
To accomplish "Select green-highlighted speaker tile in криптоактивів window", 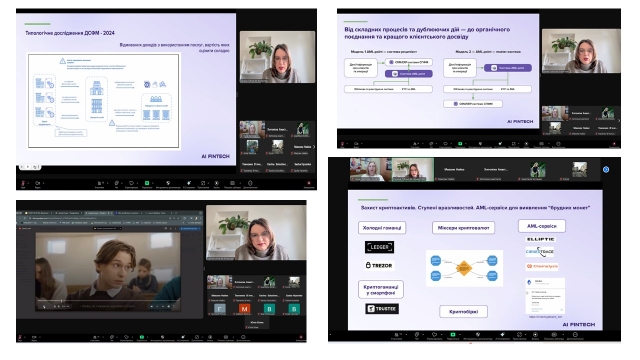I will tap(413, 169).
